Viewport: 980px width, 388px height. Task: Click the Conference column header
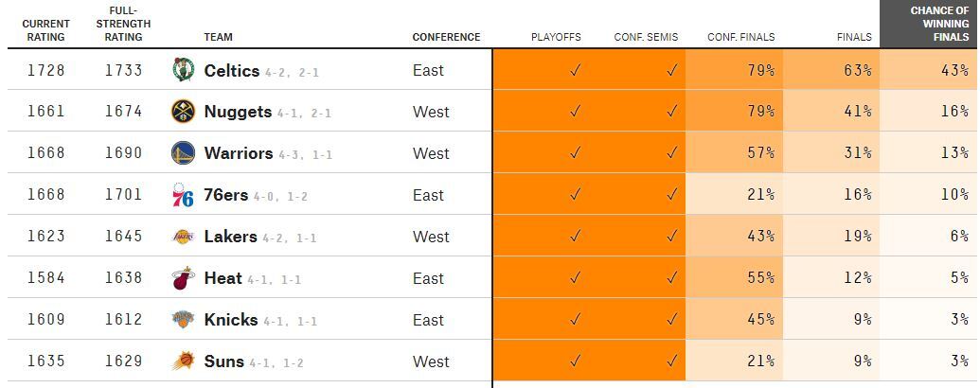(x=446, y=37)
